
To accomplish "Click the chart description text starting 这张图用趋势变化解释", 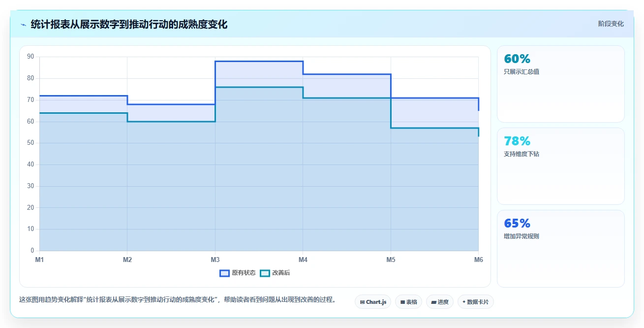I will [178, 299].
